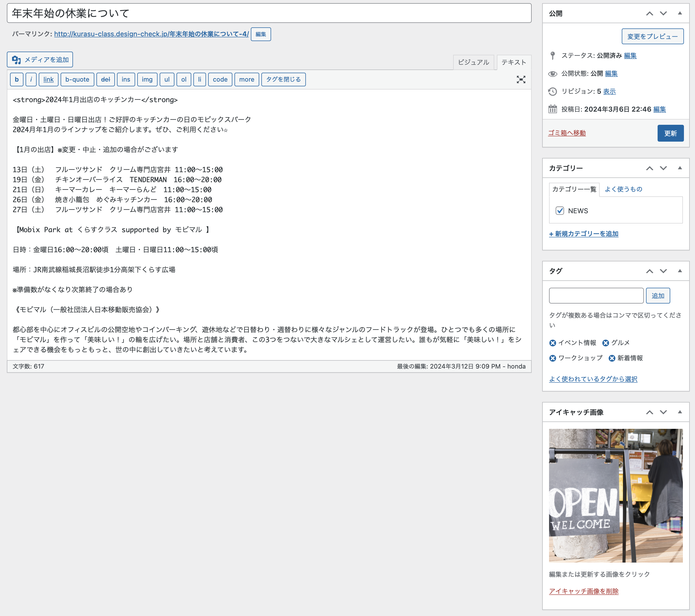
Task: Click the blue 更新 button
Action: tap(670, 133)
